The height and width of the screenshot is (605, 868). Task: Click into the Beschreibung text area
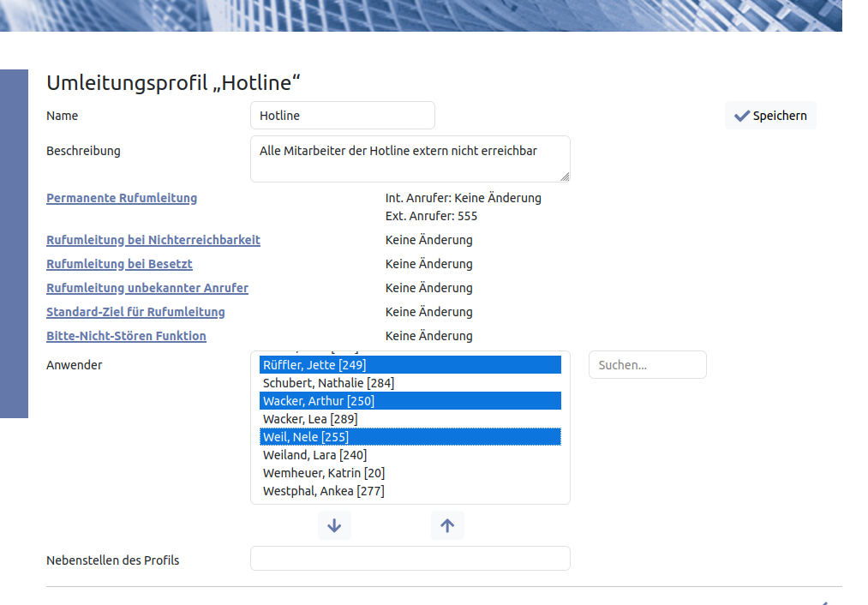pyautogui.click(x=410, y=159)
